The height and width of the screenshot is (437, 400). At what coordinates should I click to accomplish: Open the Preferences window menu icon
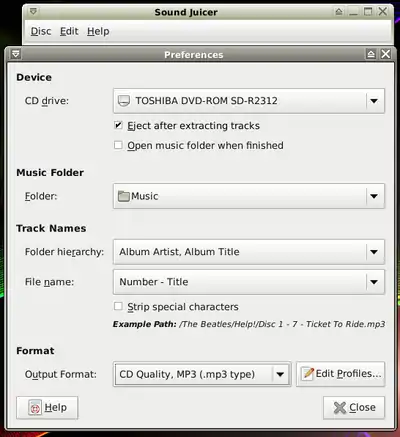(16, 54)
